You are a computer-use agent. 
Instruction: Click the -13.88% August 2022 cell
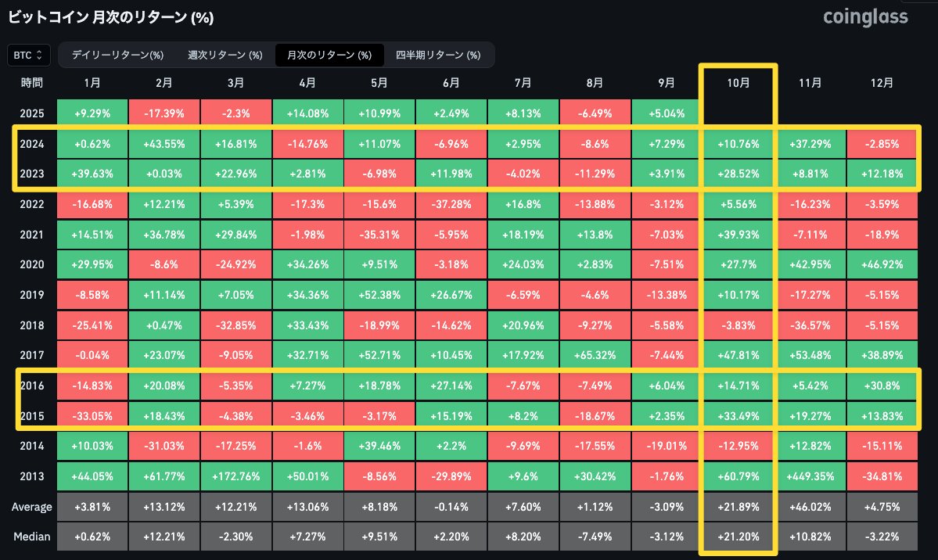click(595, 204)
